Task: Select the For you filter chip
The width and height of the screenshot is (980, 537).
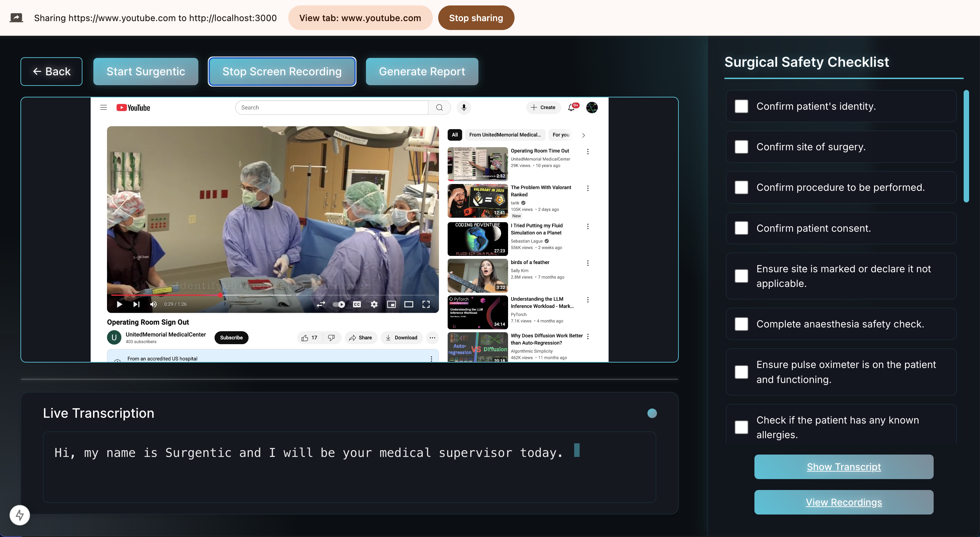Action: pos(561,135)
